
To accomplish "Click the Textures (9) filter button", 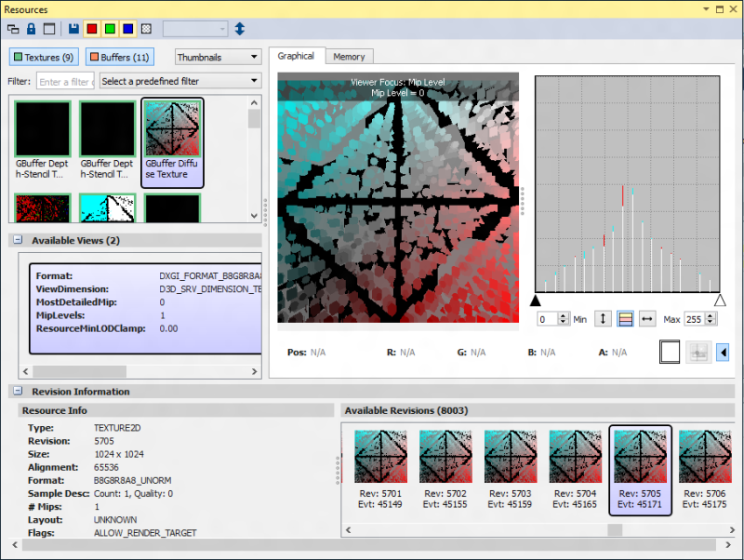I will click(43, 57).
